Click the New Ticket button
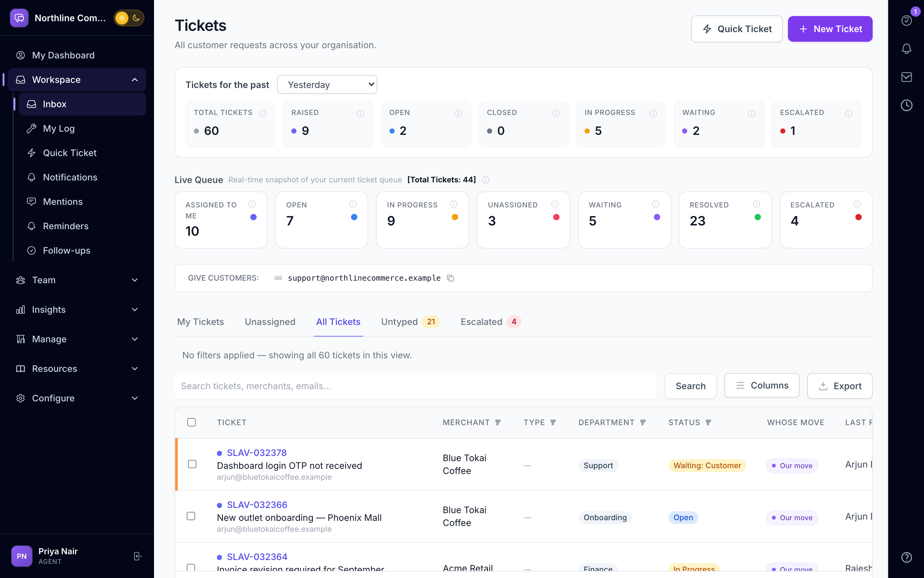This screenshot has width=924, height=578. click(x=830, y=29)
